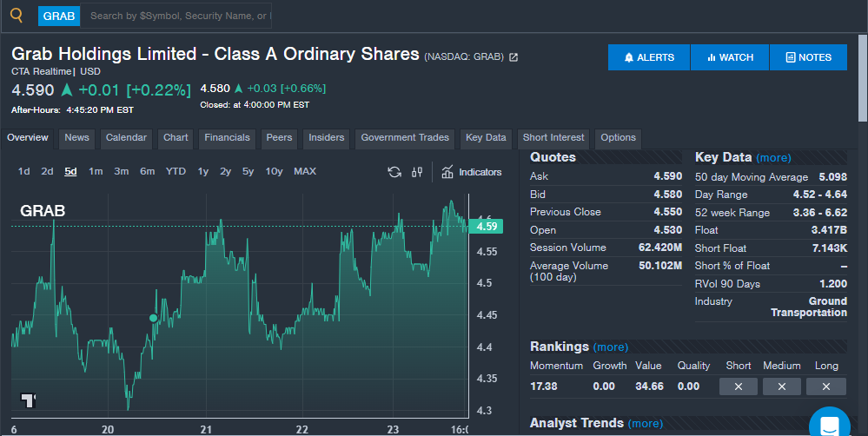The height and width of the screenshot is (436, 868).
Task: Open the Indicators chart menu
Action: (472, 172)
